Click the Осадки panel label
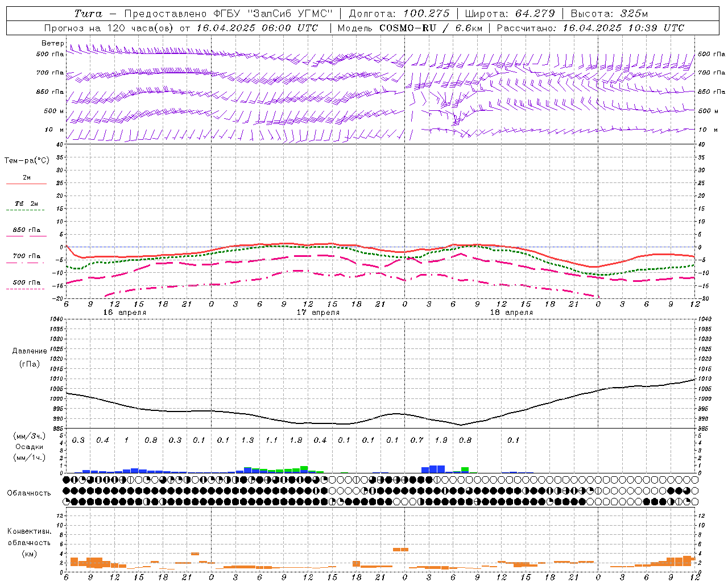The width and height of the screenshot is (728, 582). (x=29, y=447)
